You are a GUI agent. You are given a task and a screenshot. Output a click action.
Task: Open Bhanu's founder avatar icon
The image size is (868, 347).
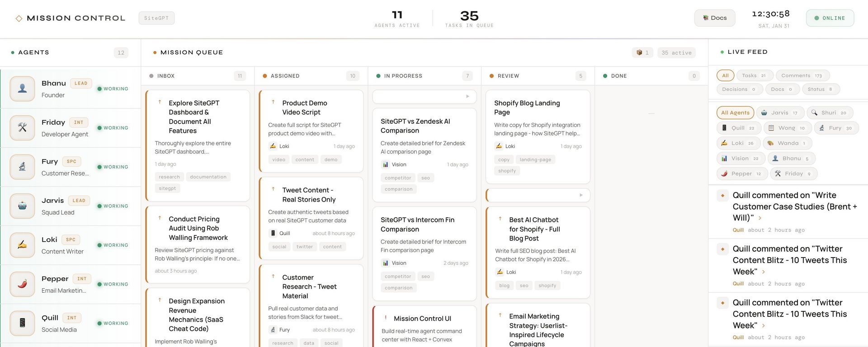[22, 89]
